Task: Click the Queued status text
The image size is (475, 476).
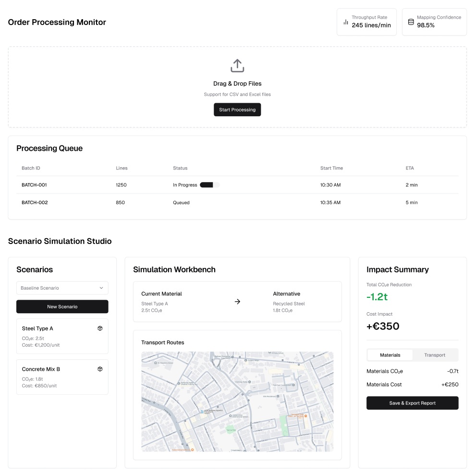Action: pyautogui.click(x=181, y=203)
